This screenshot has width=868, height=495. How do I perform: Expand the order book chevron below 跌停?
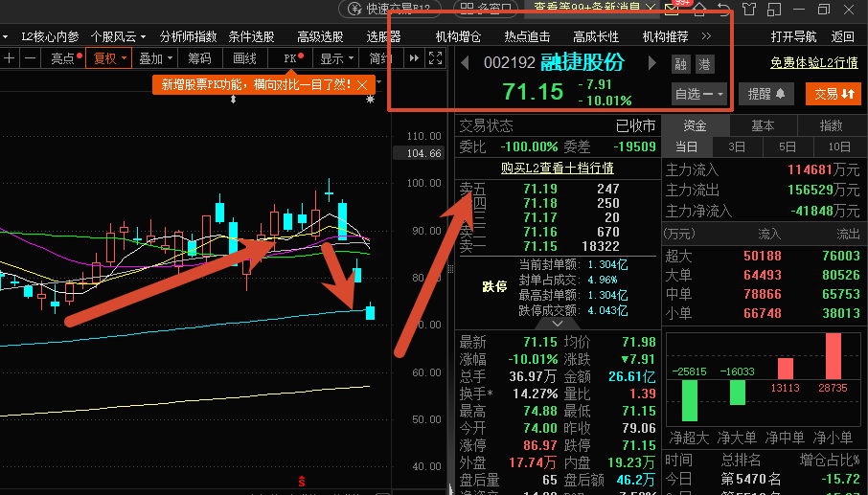[x=558, y=323]
